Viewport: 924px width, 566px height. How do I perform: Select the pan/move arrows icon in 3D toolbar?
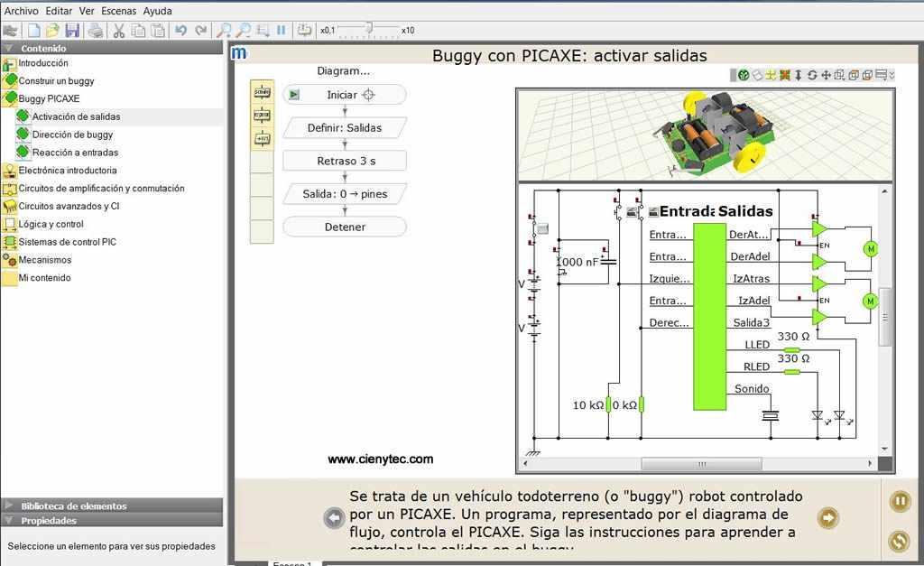click(826, 75)
